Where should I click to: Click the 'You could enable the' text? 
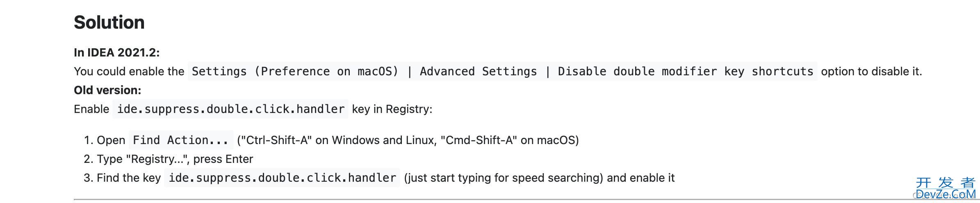coord(129,71)
